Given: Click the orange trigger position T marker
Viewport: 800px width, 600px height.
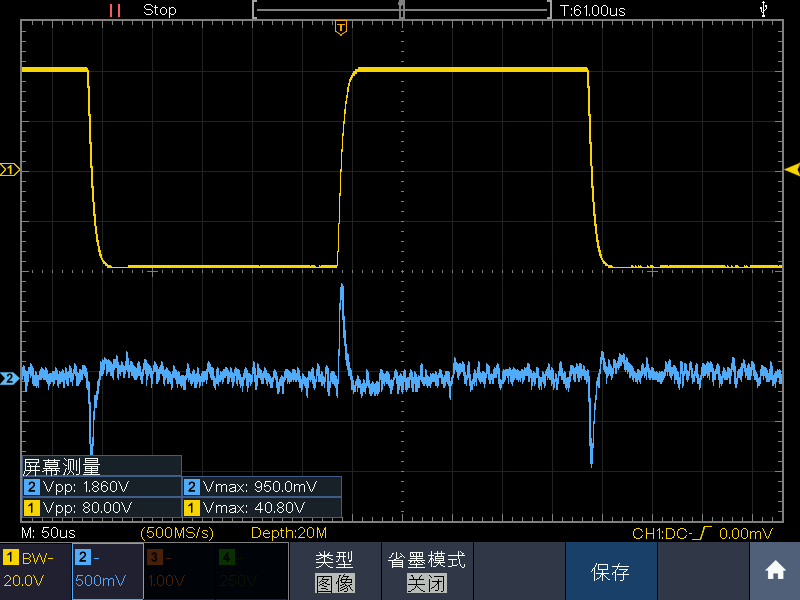Looking at the screenshot, I should click(341, 28).
